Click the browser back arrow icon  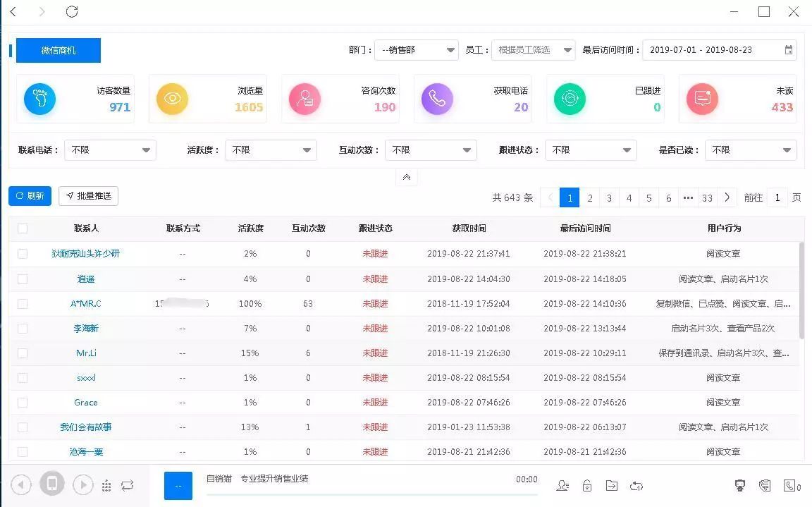pos(13,12)
